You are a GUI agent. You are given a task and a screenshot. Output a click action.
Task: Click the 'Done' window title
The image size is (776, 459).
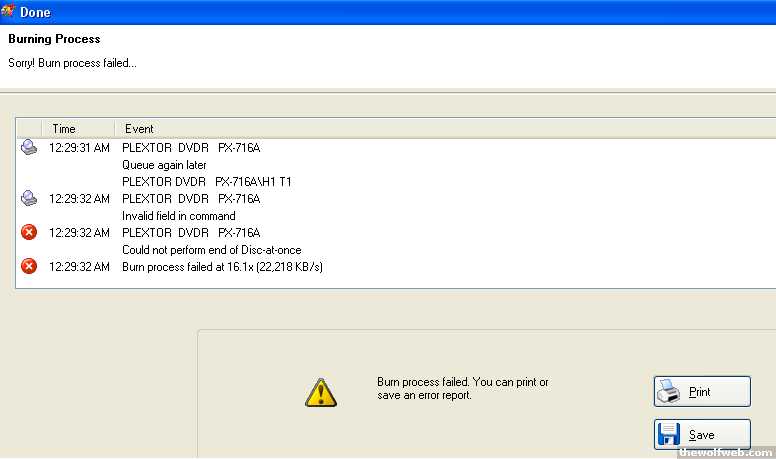(x=35, y=12)
